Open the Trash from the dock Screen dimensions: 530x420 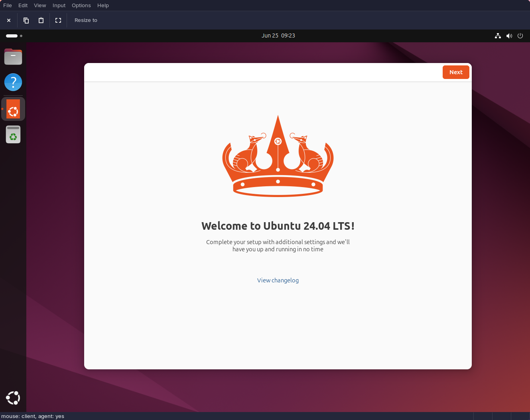(13, 135)
